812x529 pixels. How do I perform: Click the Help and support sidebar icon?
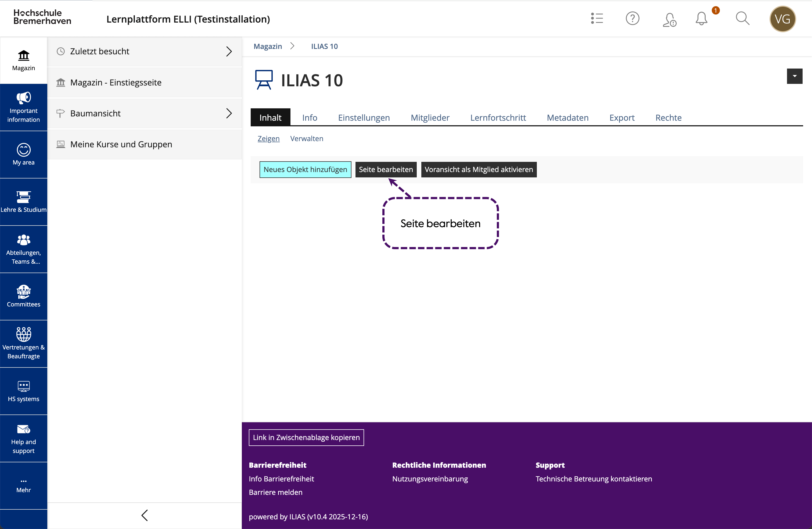[x=24, y=439]
